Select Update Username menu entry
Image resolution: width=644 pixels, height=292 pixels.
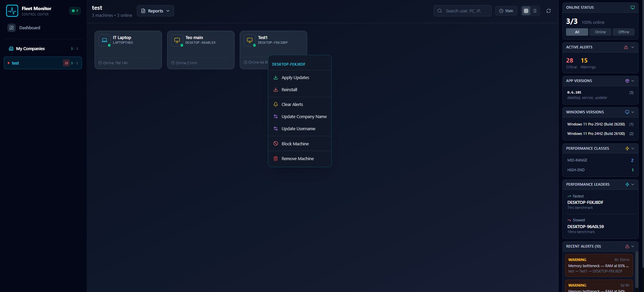(x=300, y=129)
